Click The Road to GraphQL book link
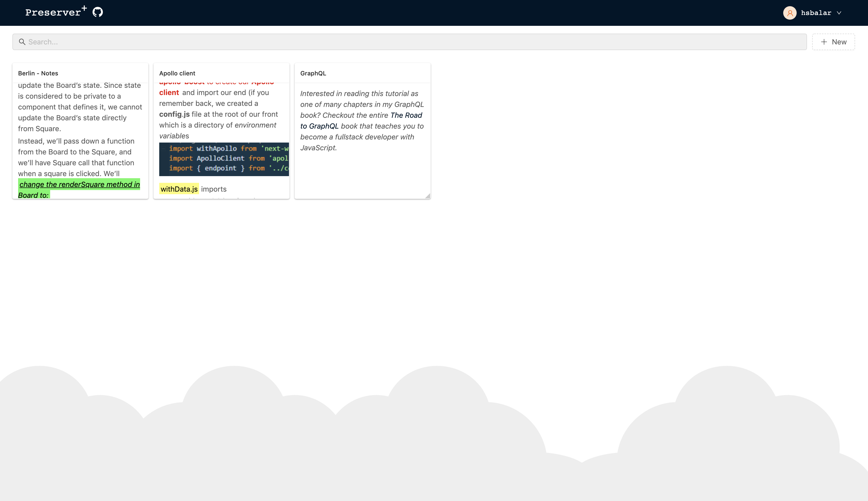This screenshot has width=868, height=501. (x=361, y=120)
